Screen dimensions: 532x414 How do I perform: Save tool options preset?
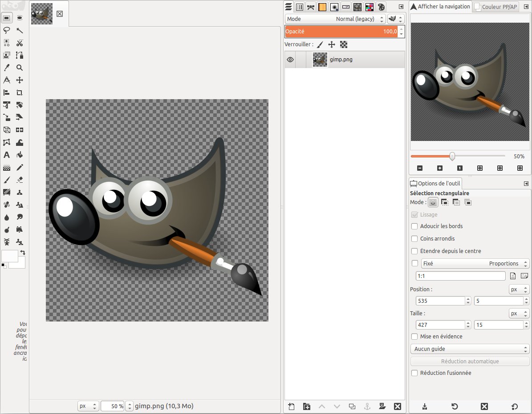click(424, 406)
